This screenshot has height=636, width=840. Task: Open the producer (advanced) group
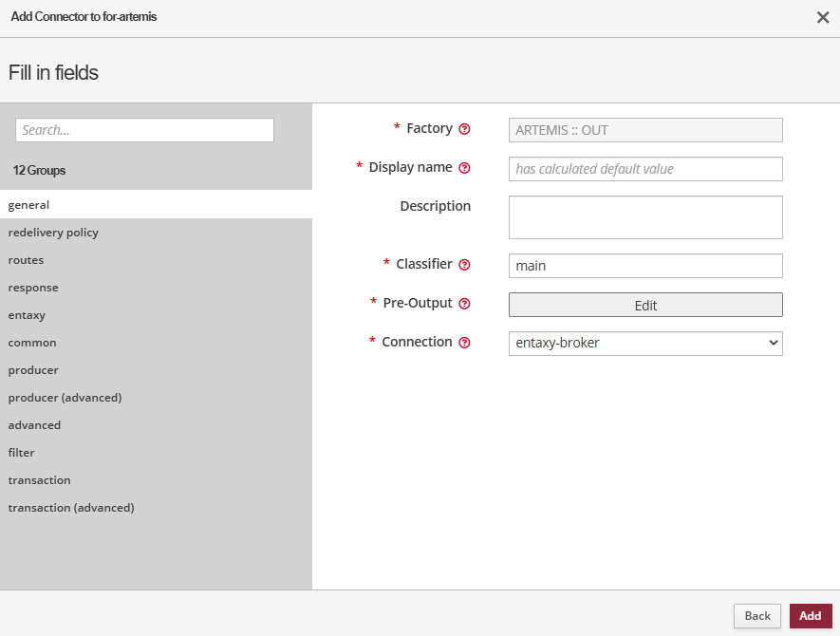pyautogui.click(x=65, y=398)
